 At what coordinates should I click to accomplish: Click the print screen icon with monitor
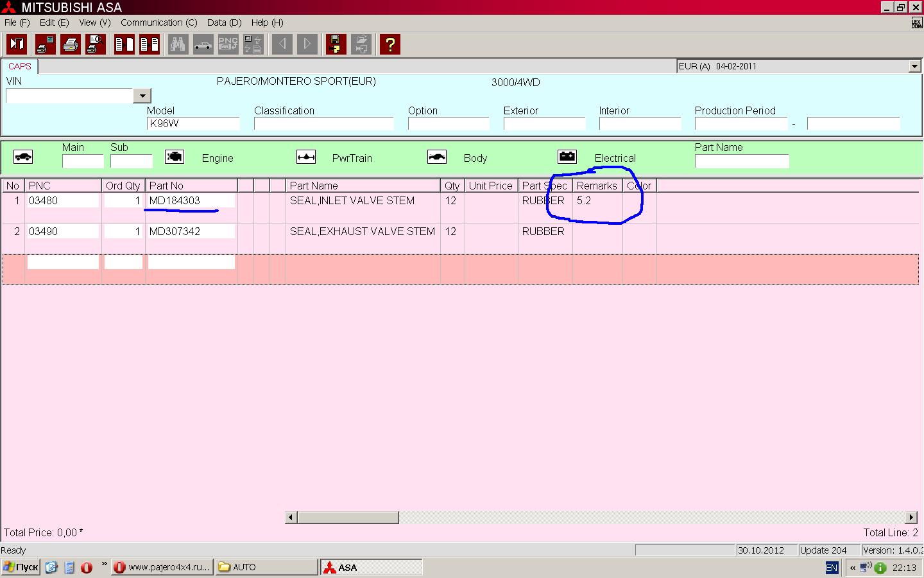pos(46,44)
